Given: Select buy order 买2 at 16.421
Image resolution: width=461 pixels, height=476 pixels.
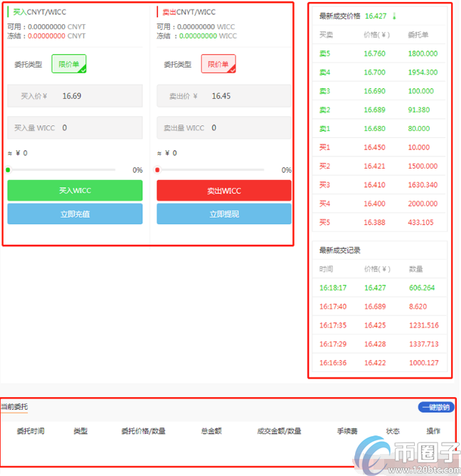Looking at the screenshot, I should pos(379,166).
